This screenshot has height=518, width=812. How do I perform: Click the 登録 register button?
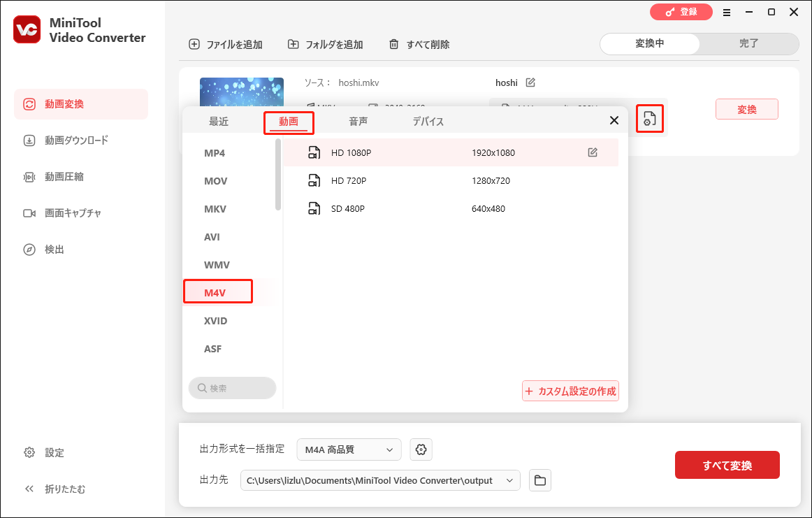tap(681, 12)
